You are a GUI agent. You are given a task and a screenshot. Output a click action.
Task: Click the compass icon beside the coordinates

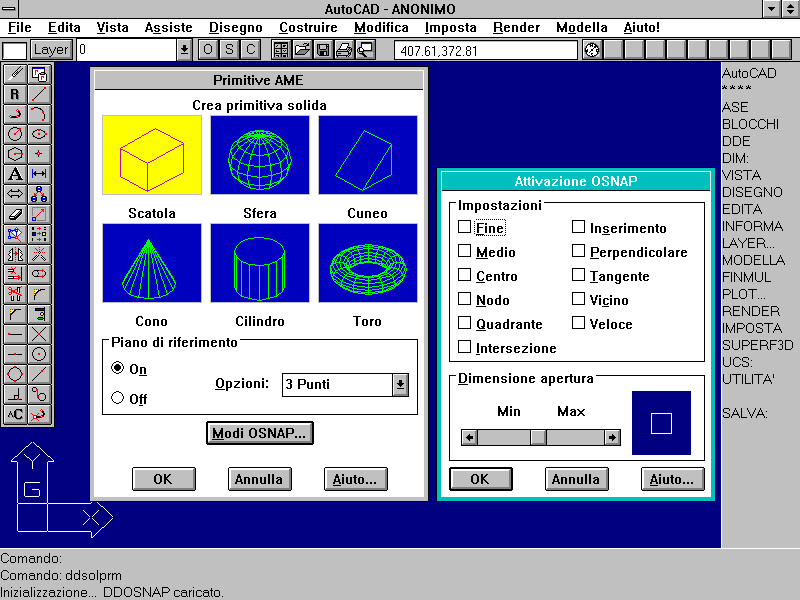pyautogui.click(x=592, y=49)
